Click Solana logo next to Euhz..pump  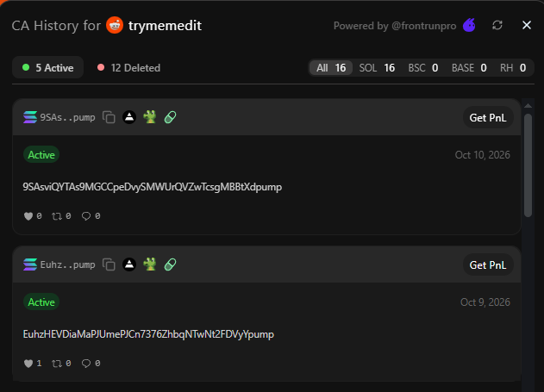pyautogui.click(x=30, y=264)
